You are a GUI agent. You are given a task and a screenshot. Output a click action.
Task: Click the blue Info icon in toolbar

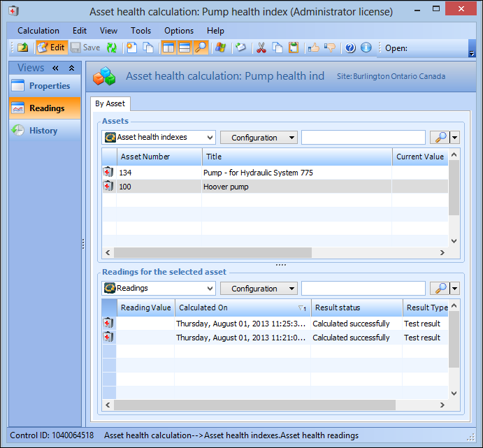[366, 48]
